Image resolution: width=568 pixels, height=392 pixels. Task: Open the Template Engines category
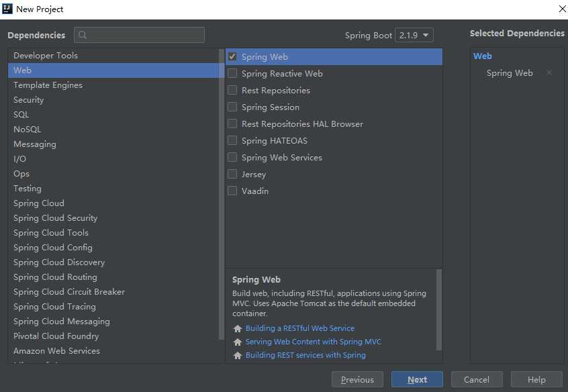coord(113,85)
